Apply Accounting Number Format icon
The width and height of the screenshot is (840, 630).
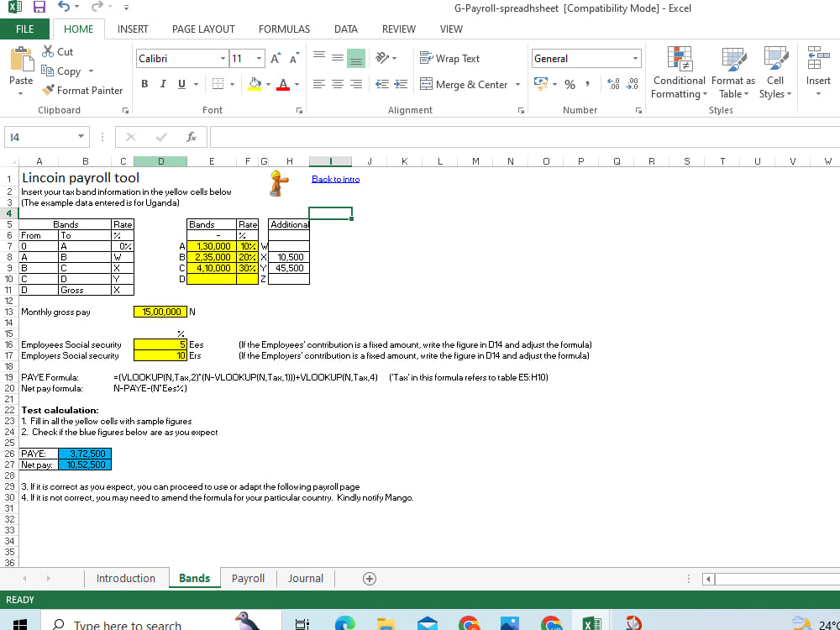click(x=541, y=84)
